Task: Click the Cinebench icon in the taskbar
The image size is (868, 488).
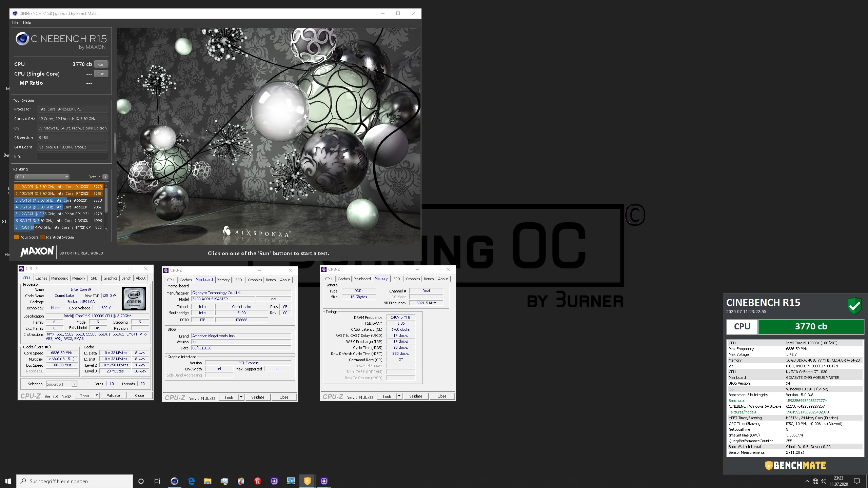Action: [174, 481]
